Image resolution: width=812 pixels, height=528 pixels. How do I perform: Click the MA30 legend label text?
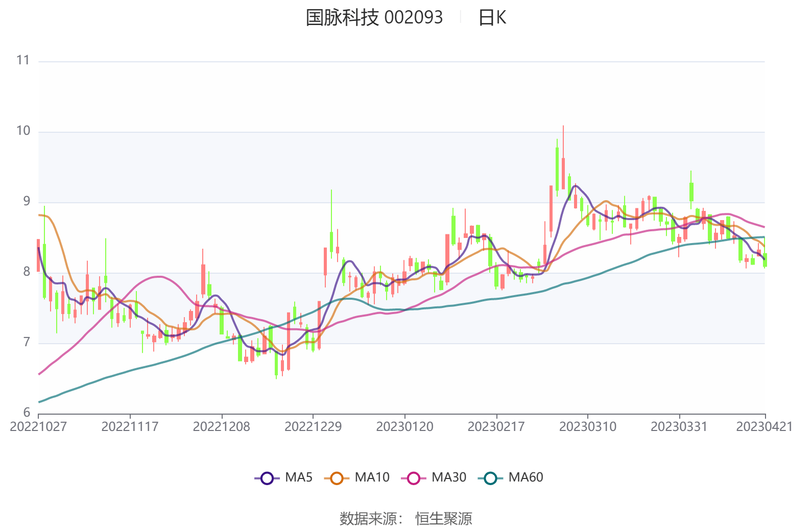[x=449, y=477]
